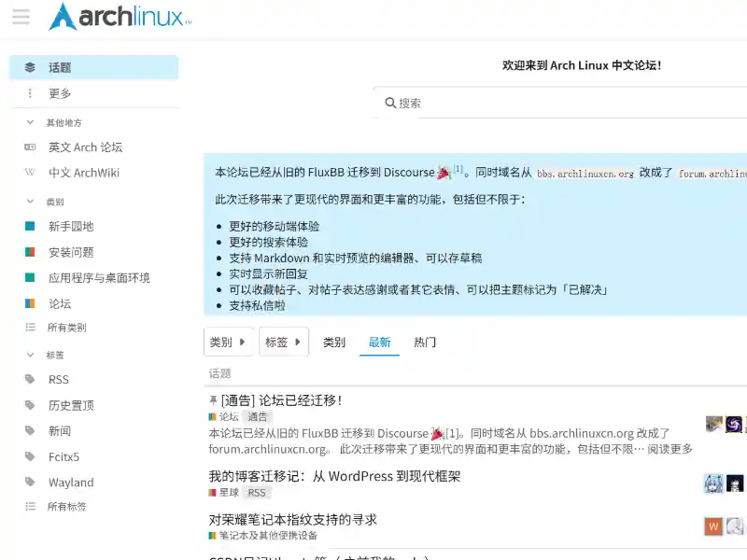Open the 标签 filter dropdown

[284, 342]
